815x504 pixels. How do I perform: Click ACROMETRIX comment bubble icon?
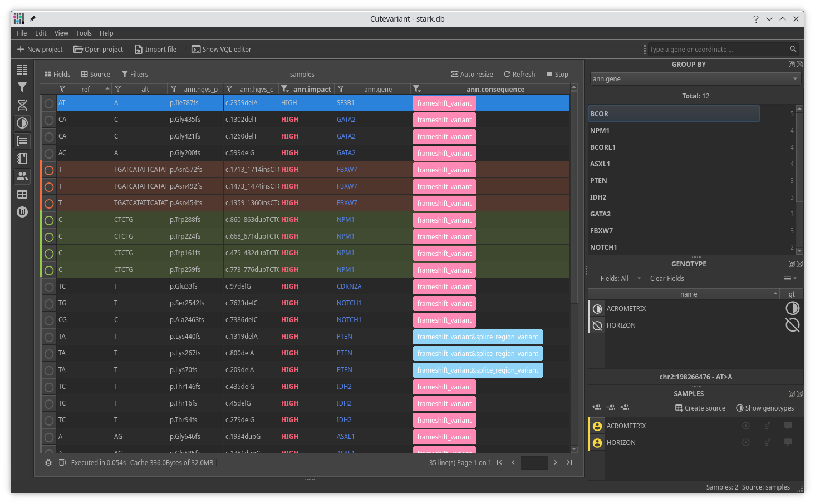(788, 426)
